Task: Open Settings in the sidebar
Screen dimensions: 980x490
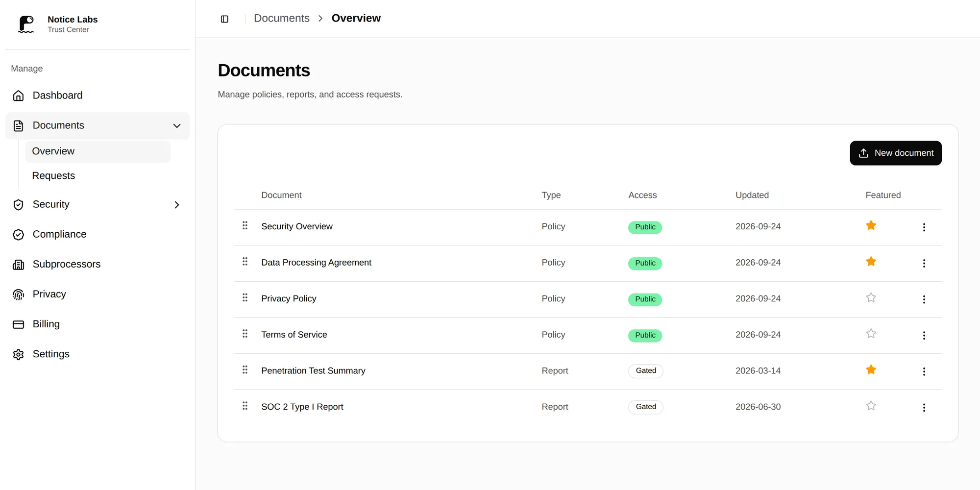Action: point(98,354)
